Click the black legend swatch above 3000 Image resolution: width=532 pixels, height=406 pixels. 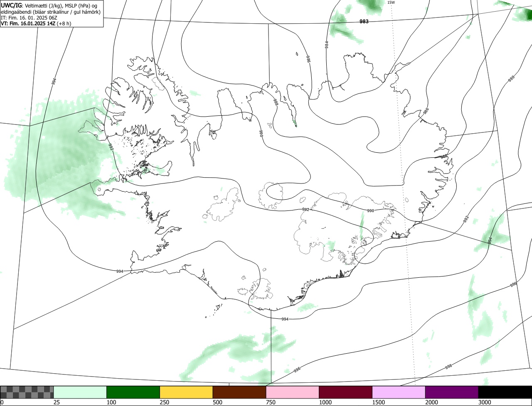pyautogui.click(x=505, y=392)
